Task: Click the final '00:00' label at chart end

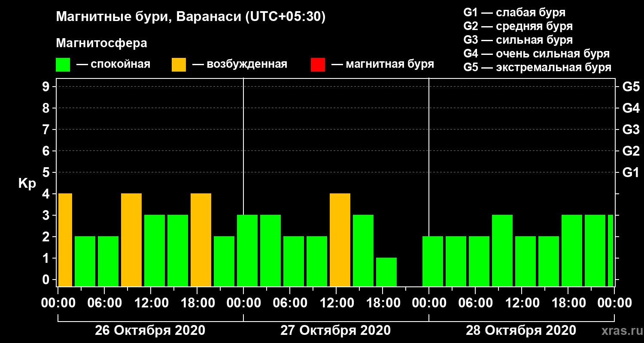Action: coord(614,303)
